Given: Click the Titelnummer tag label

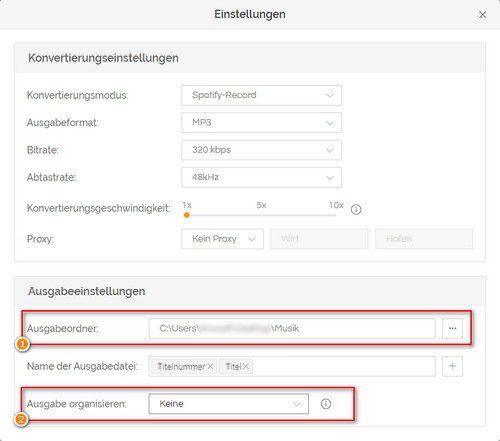Looking at the screenshot, I should click(x=181, y=367).
